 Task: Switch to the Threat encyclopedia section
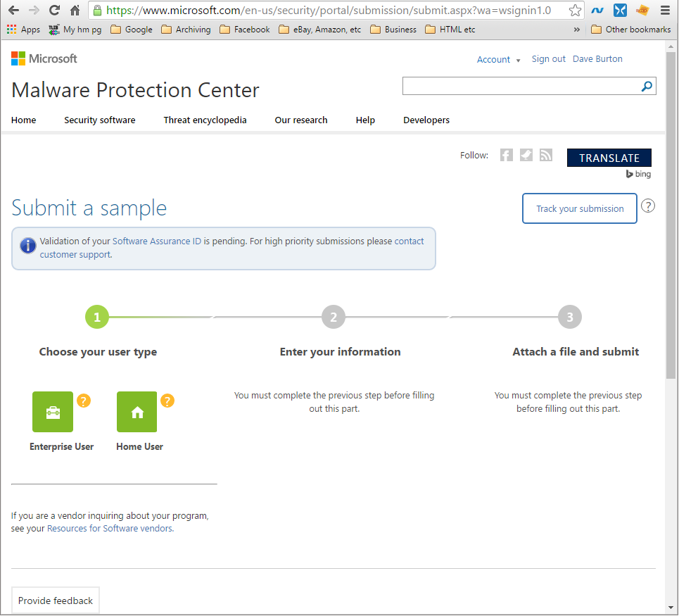click(205, 120)
